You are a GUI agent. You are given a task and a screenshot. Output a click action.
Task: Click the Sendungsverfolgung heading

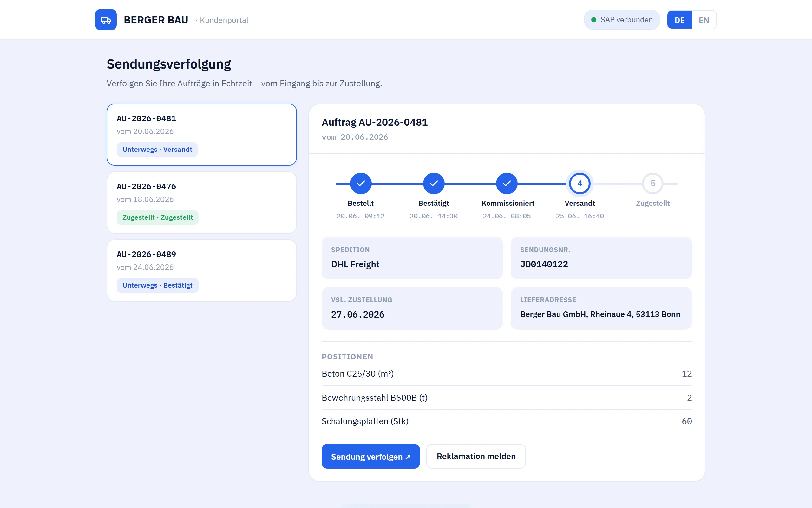tap(169, 64)
